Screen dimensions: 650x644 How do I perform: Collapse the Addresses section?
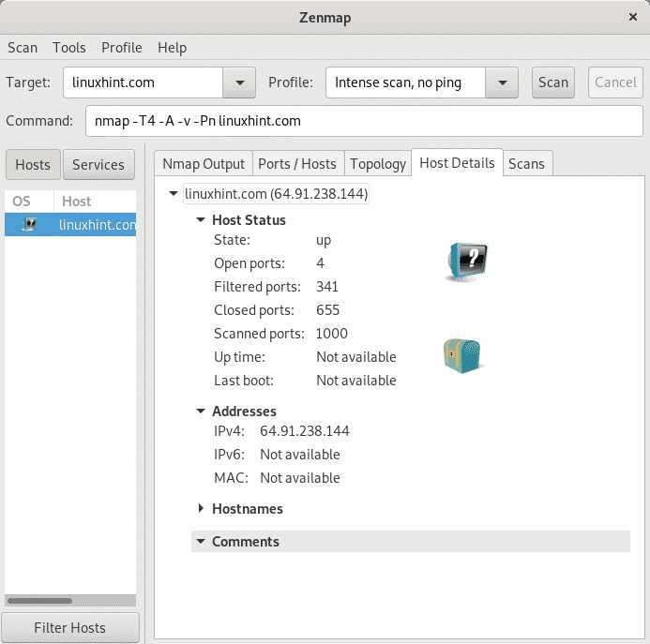coord(201,412)
